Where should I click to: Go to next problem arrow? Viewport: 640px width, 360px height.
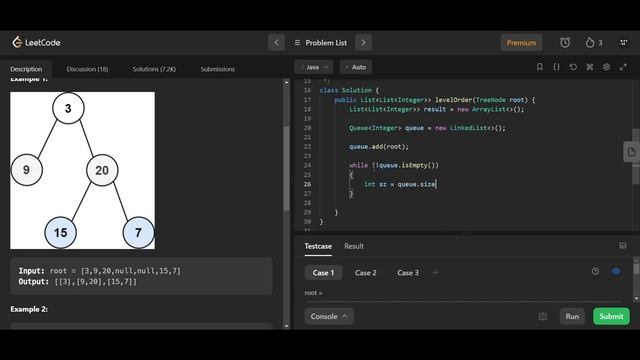click(x=363, y=42)
